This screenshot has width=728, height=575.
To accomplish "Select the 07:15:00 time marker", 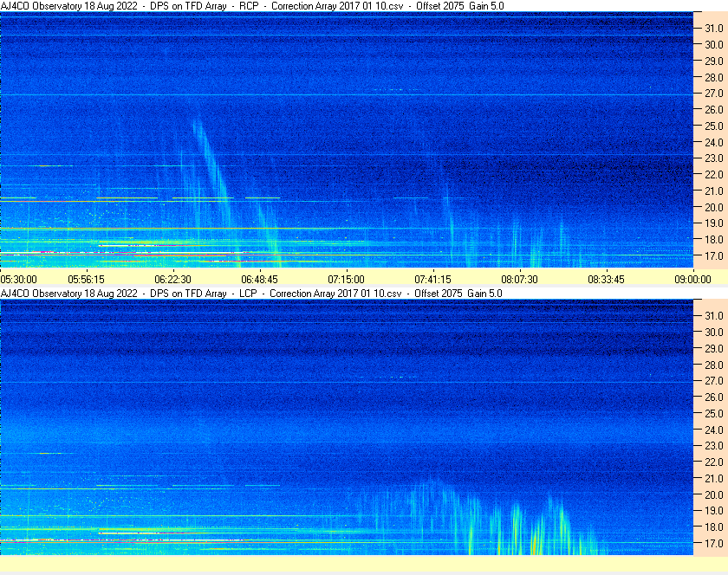I will (x=346, y=279).
